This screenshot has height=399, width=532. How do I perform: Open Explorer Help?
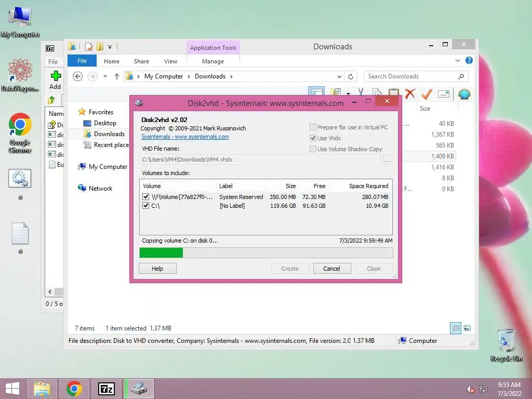pyautogui.click(x=469, y=60)
